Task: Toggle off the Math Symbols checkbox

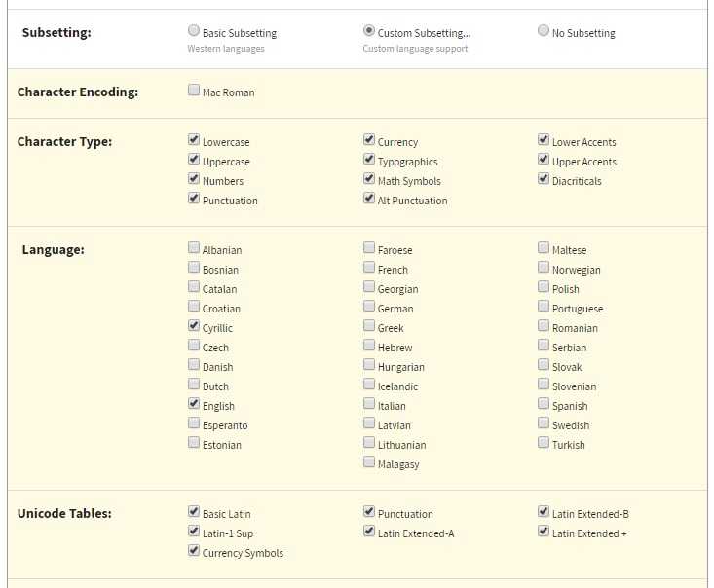Action: tap(369, 178)
